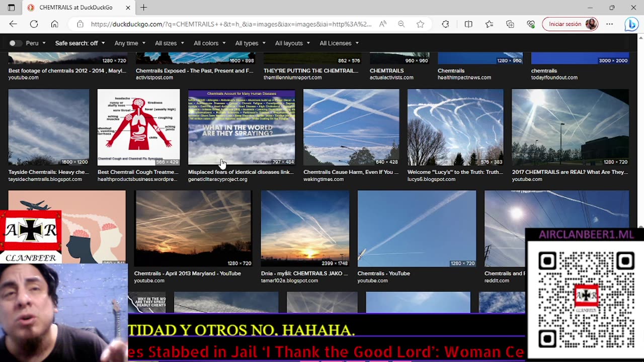The height and width of the screenshot is (362, 644).
Task: Click geneticliteracyproject.org source text
Action: coord(218,179)
